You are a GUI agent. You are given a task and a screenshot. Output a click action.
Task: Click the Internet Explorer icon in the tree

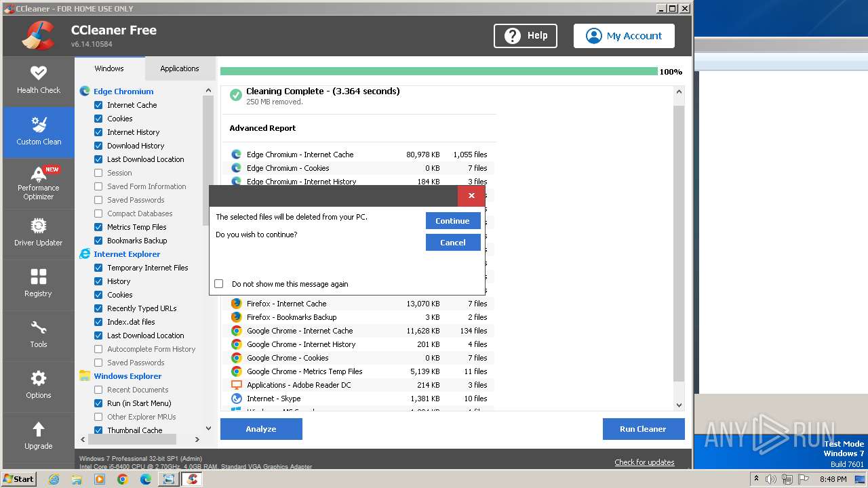pyautogui.click(x=85, y=253)
